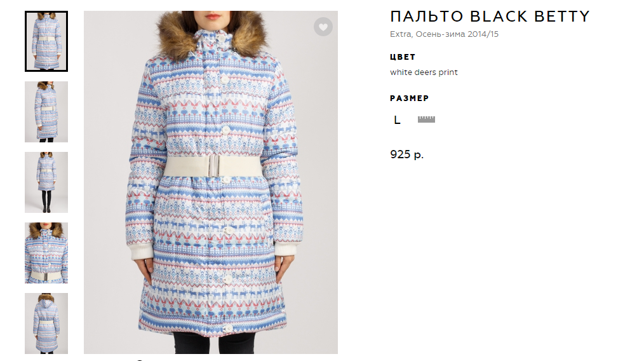Click the ПАЛЬТО BLACK BETTY title
This screenshot has height=361, width=644.
pos(490,17)
